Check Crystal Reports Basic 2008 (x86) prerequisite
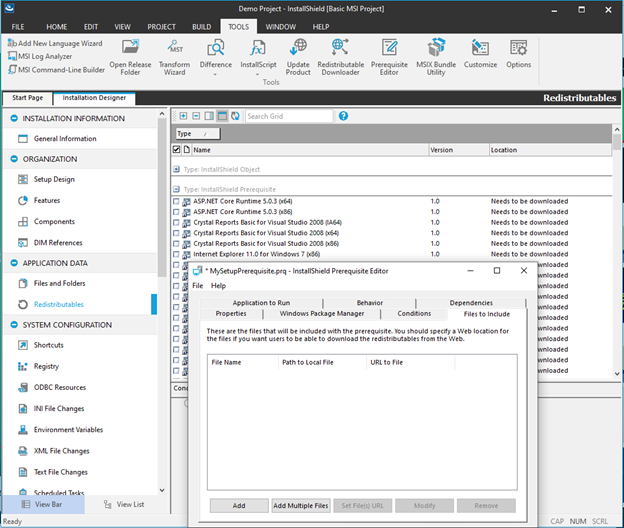 coord(176,244)
